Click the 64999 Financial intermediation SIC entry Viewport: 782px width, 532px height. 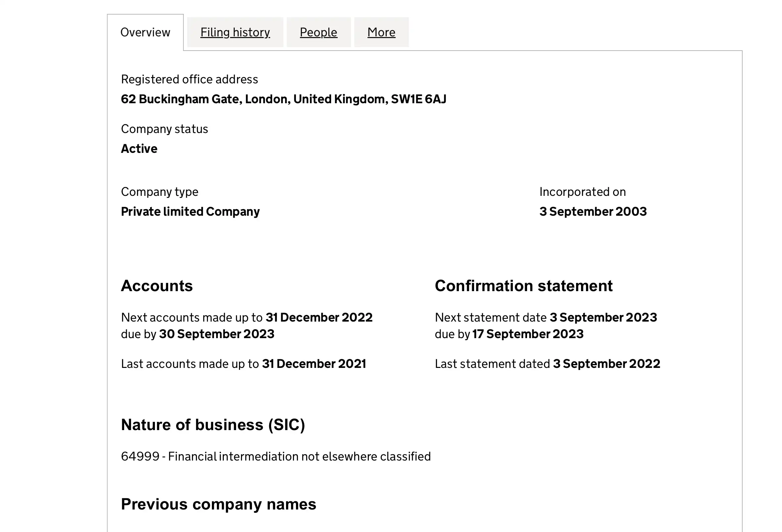point(276,457)
